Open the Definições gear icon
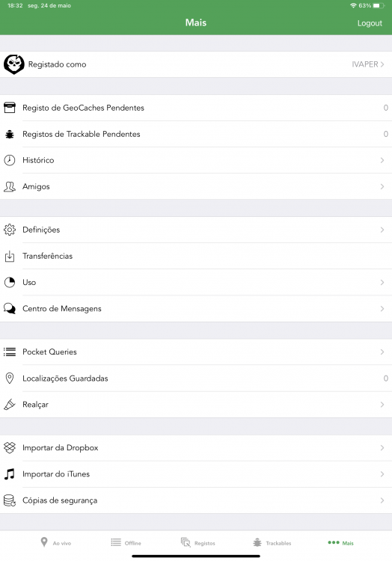The height and width of the screenshot is (561, 392). [x=10, y=230]
